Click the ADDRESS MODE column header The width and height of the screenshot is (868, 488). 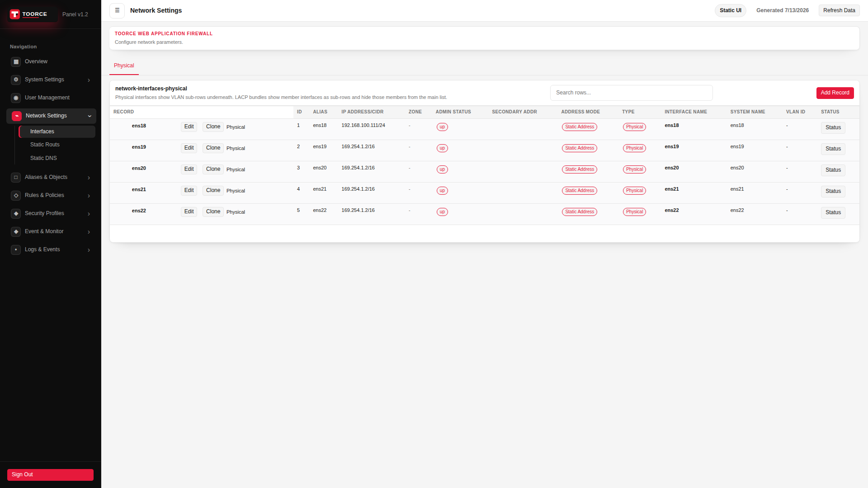[x=580, y=112]
